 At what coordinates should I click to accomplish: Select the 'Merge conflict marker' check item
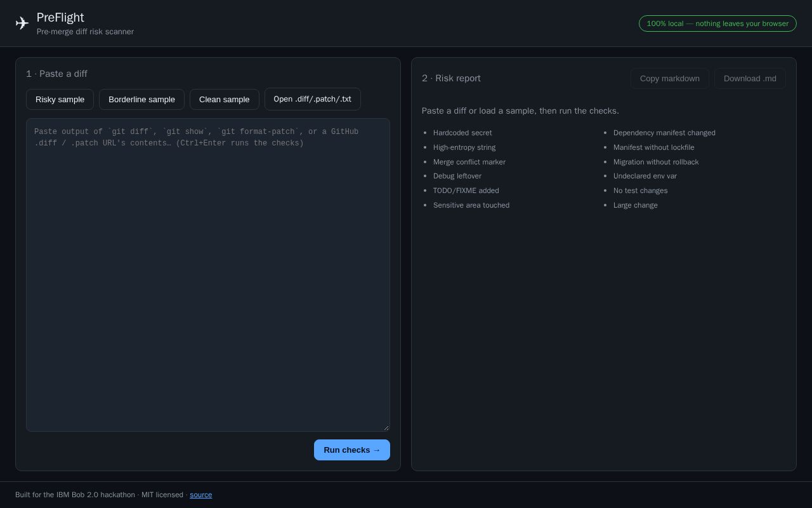469,162
